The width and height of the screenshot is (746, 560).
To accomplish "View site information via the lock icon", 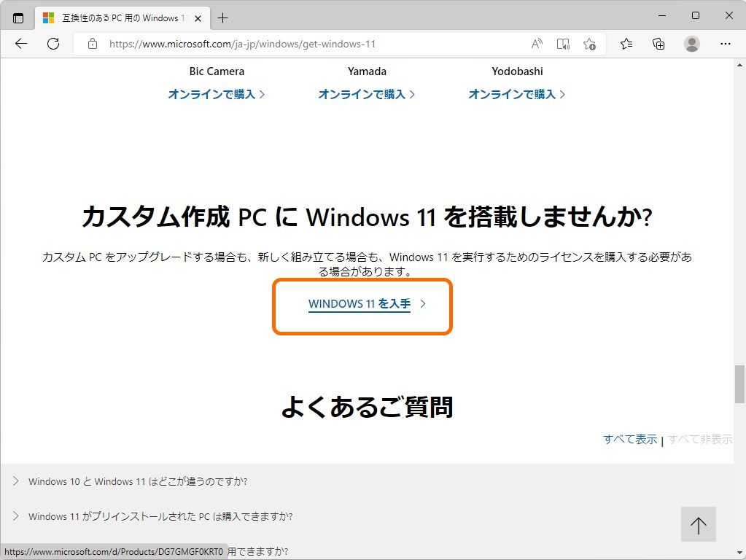I will (x=92, y=44).
